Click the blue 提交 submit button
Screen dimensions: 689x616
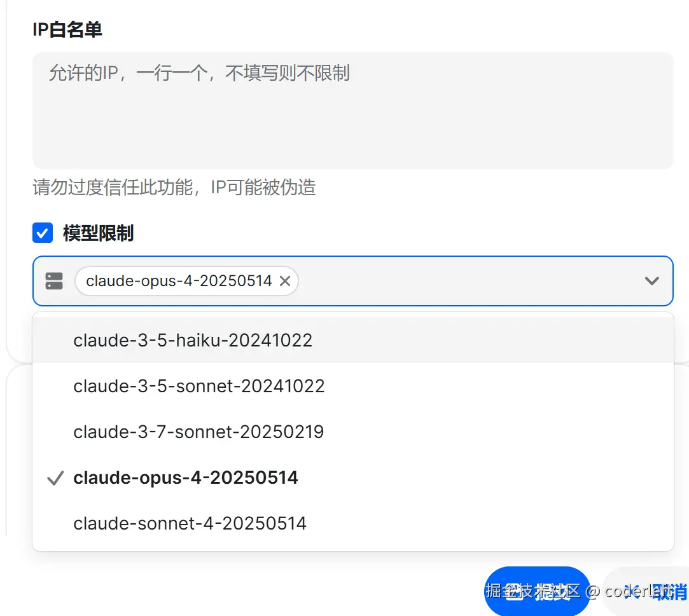pyautogui.click(x=537, y=591)
